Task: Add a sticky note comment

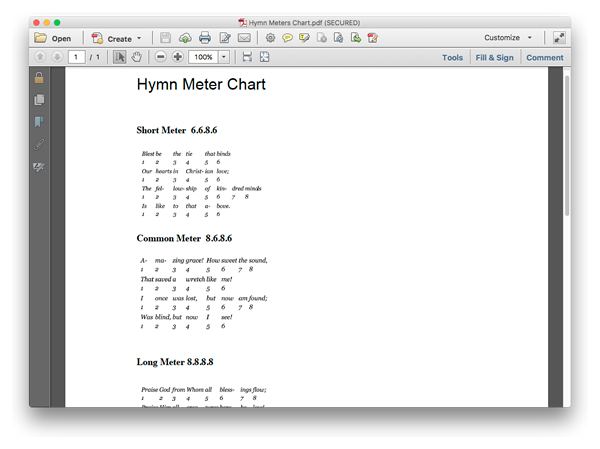Action: pyautogui.click(x=287, y=38)
